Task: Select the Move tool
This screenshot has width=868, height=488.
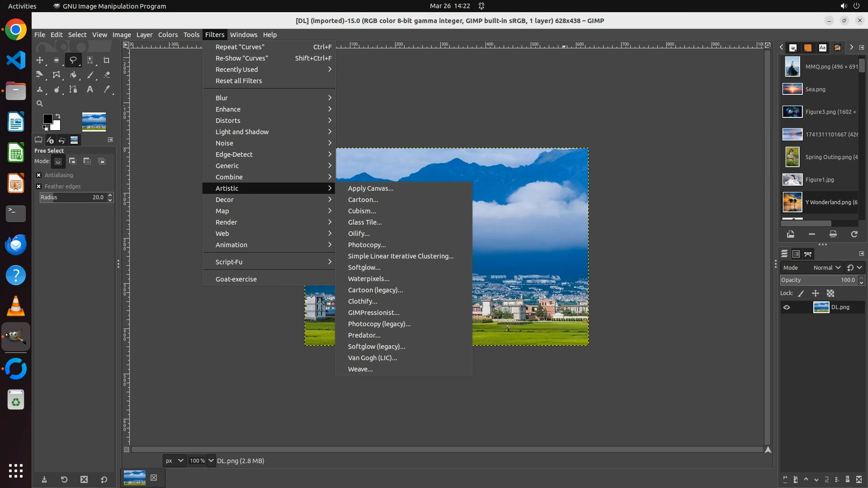Action: click(x=40, y=60)
